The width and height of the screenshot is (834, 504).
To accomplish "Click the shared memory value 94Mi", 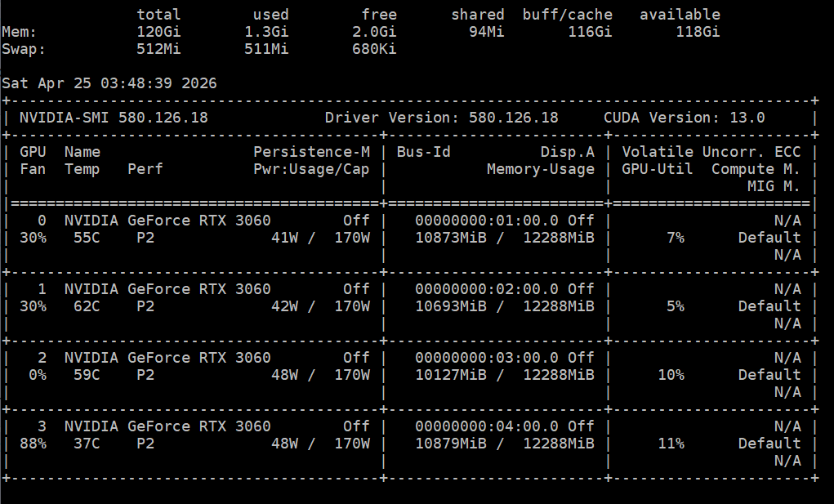I will point(486,32).
